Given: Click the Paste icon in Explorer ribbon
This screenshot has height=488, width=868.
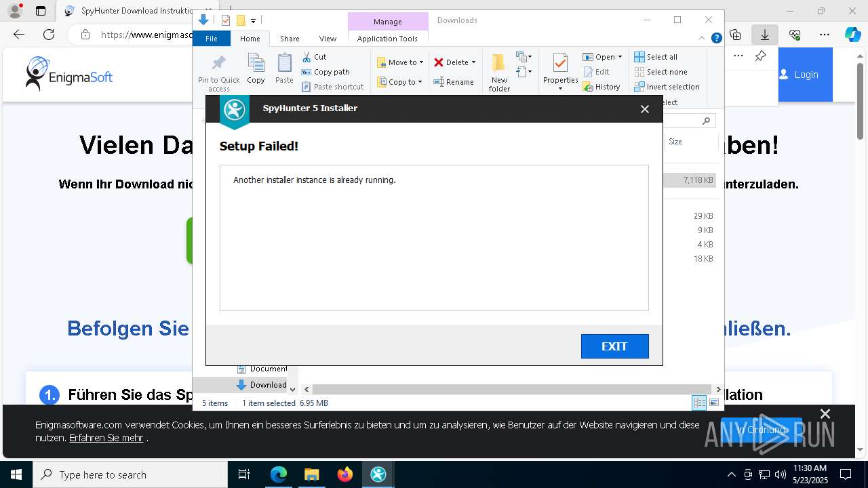Looking at the screenshot, I should tap(284, 68).
